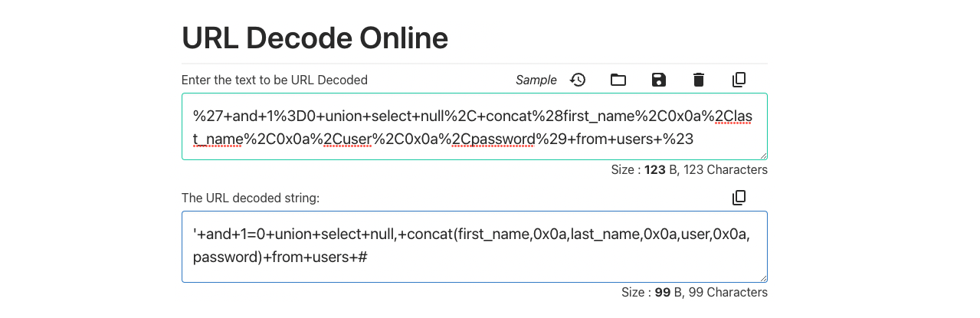Viewport: 980px width, 318px height.
Task: Copy the encoded input text
Action: point(739,80)
